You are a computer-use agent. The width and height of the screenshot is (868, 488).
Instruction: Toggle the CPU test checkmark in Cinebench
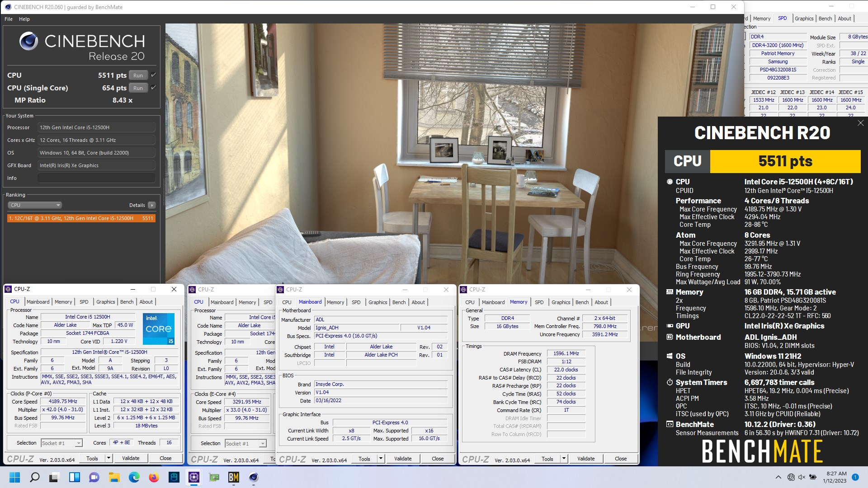[153, 75]
